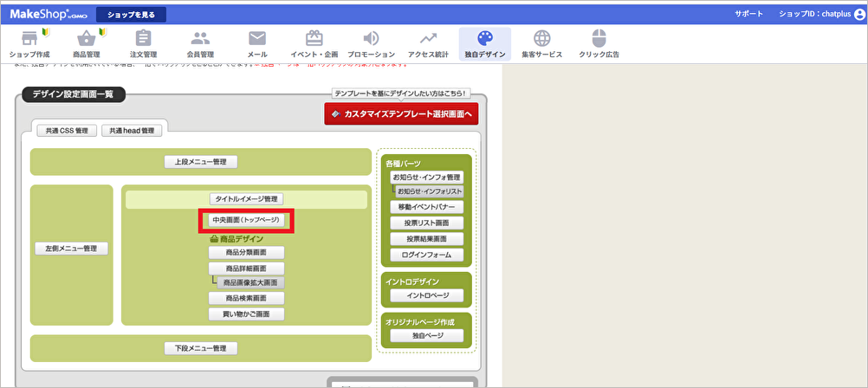Open 投票リスト画面
The image size is (868, 388).
click(427, 223)
